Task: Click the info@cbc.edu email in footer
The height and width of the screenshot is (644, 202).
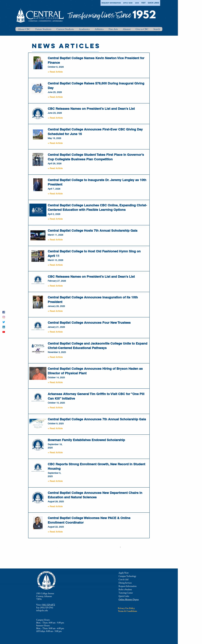Action: pos(42,611)
